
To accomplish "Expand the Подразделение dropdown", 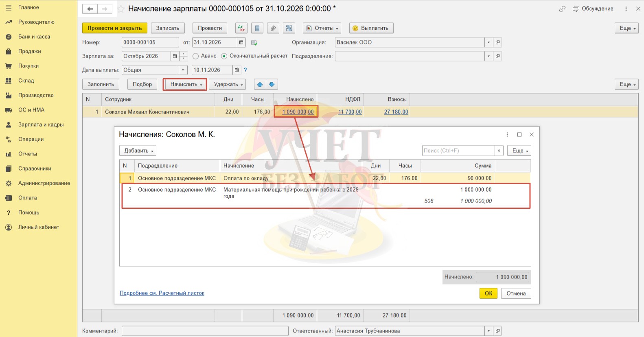I will coord(489,56).
